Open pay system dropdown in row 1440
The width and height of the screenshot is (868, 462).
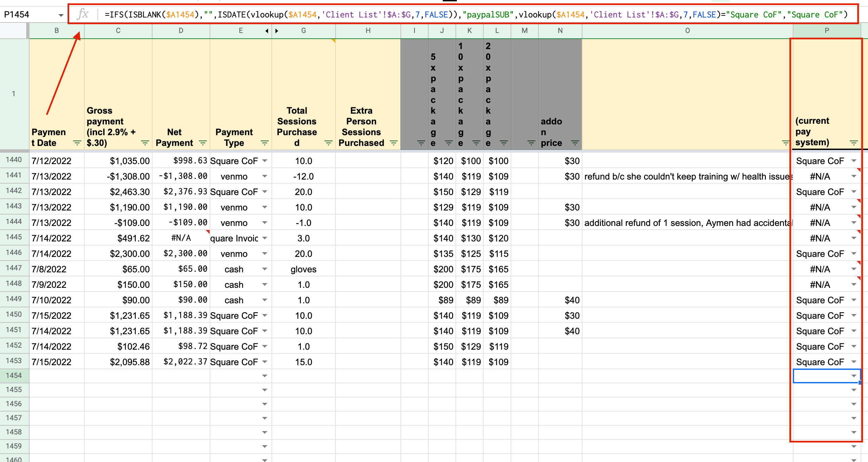(x=854, y=161)
